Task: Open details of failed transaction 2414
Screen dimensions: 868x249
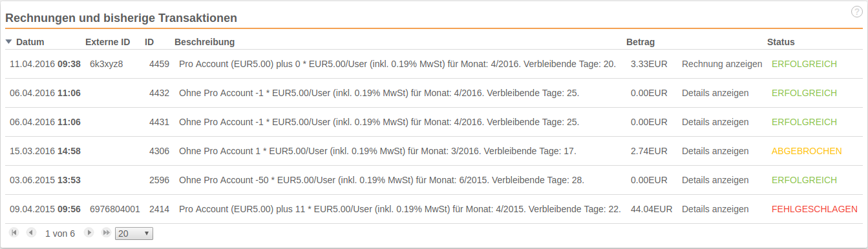Action: (x=715, y=209)
